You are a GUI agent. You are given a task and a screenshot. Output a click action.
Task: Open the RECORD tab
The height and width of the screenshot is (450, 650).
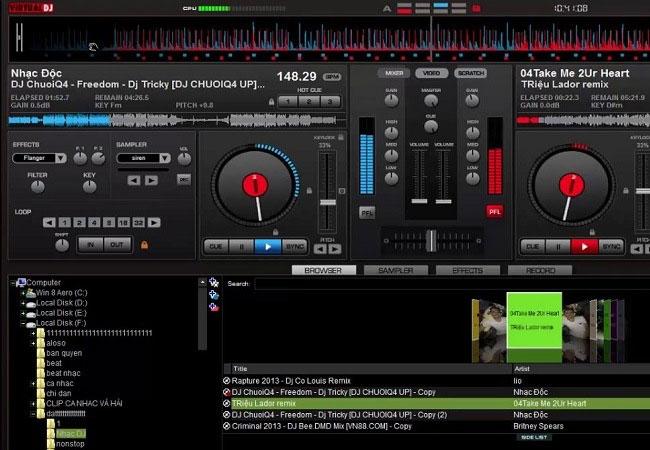[x=540, y=270]
